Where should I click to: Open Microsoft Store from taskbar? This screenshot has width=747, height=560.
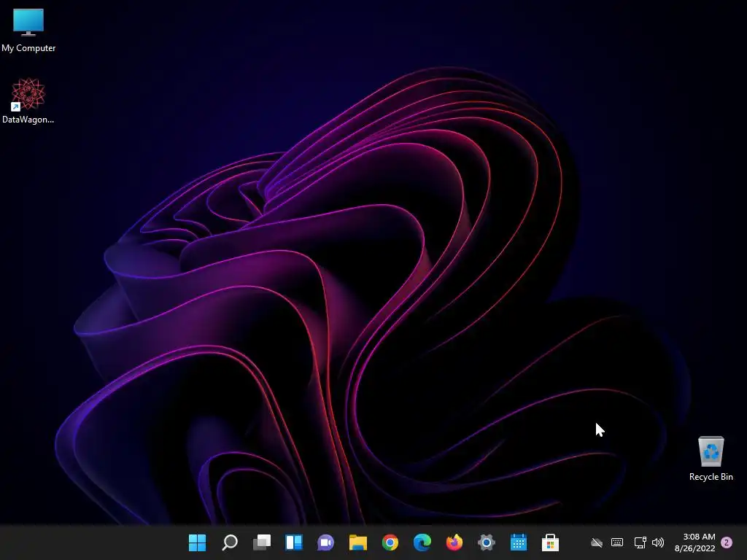[550, 542]
